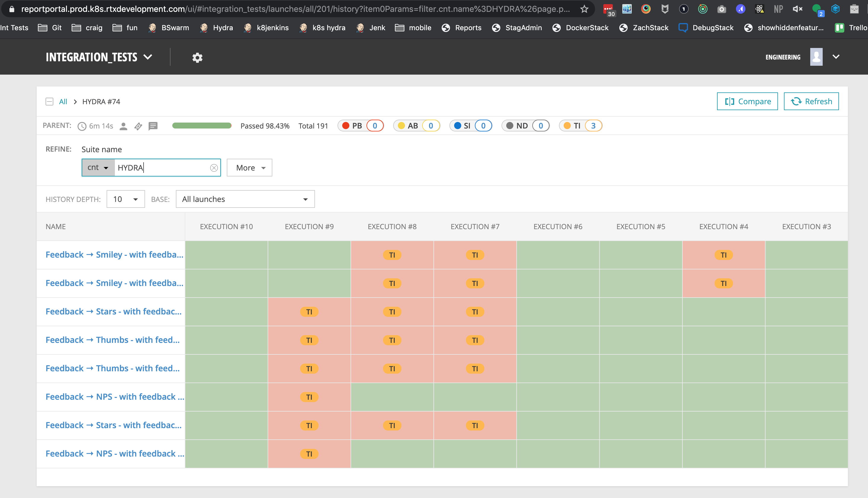Screen dimensions: 868x498
Task: Bookmark this page with star icon
Action: coord(584,9)
